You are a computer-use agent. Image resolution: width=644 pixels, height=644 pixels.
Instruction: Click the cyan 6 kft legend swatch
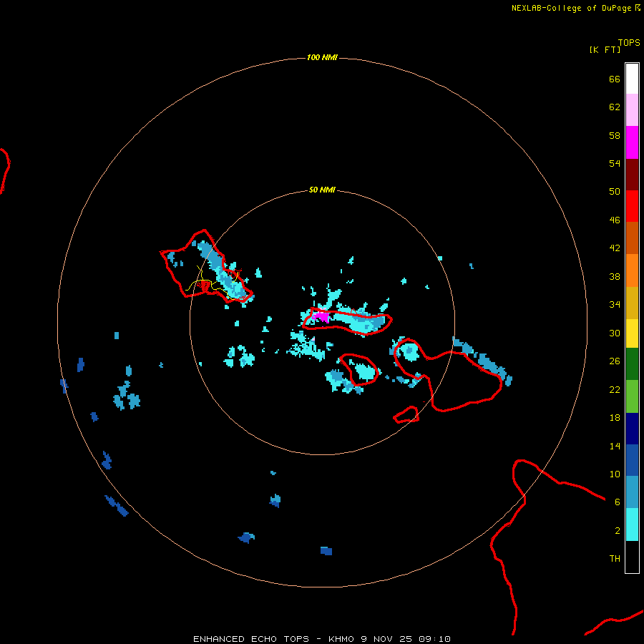point(632,525)
